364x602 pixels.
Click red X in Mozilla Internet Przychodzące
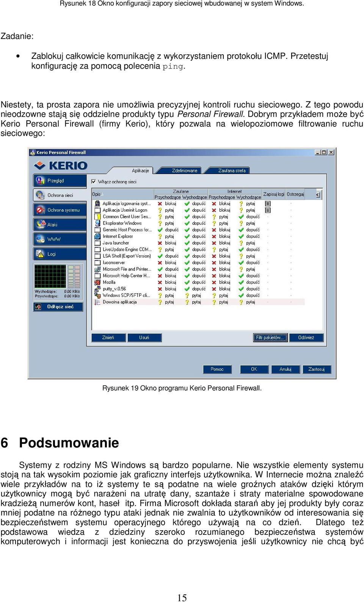(x=214, y=283)
